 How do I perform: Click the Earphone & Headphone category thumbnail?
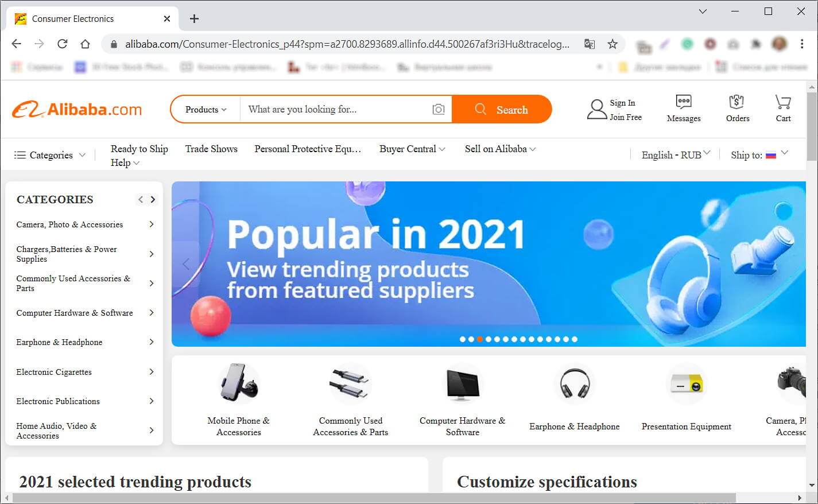575,383
